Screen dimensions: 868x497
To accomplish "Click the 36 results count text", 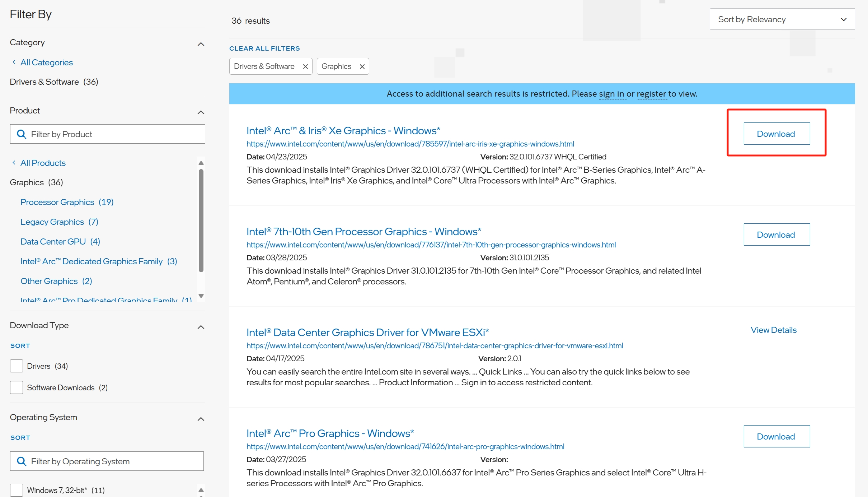I will [x=250, y=21].
